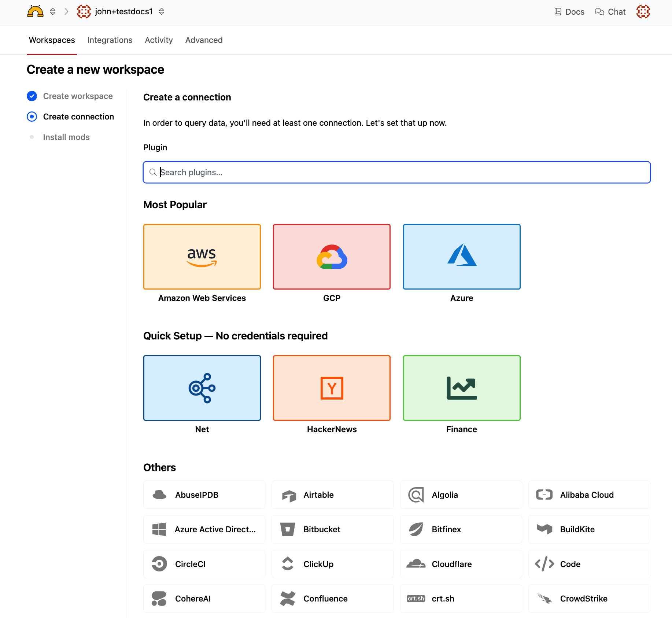The image size is (672, 618).
Task: Select the Net quick setup tile
Action: 202,388
